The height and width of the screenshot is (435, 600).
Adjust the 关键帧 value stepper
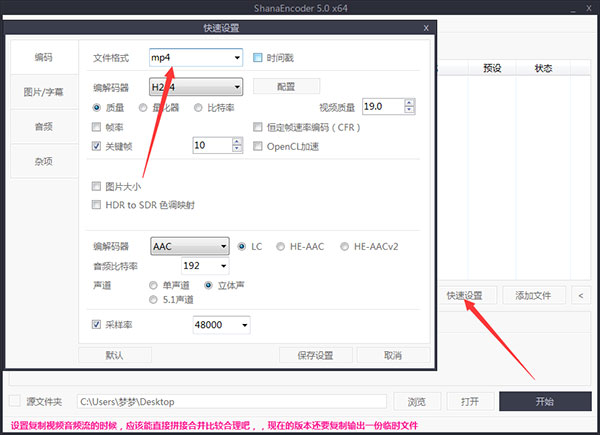(x=236, y=146)
